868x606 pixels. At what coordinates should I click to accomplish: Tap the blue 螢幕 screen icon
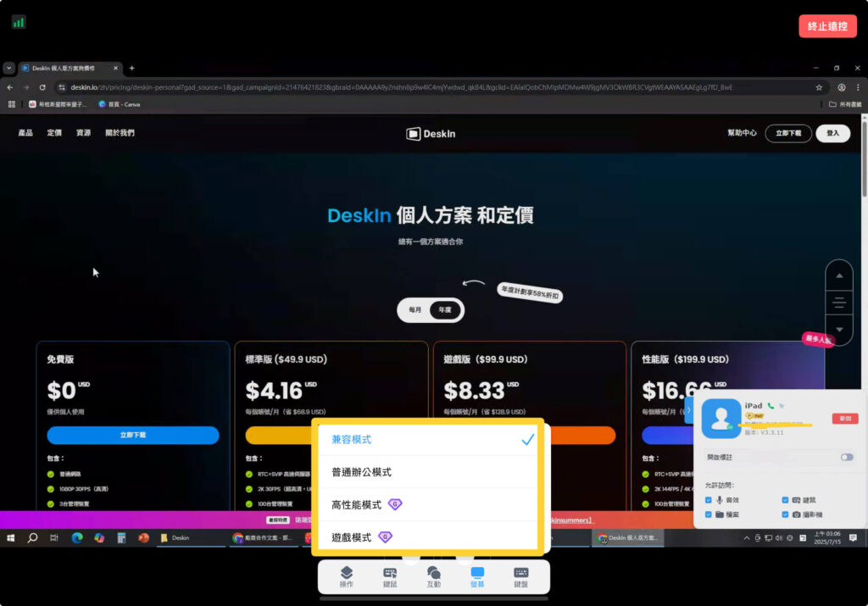coord(477,576)
